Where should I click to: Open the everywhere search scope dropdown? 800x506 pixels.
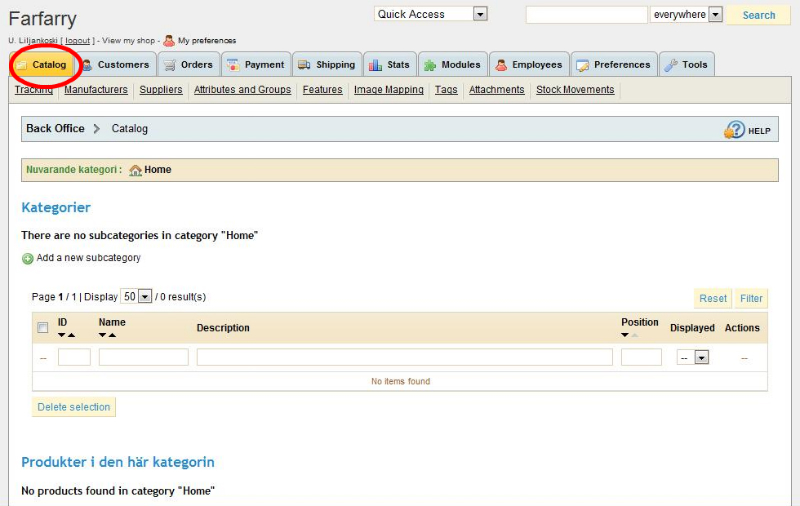(x=686, y=14)
